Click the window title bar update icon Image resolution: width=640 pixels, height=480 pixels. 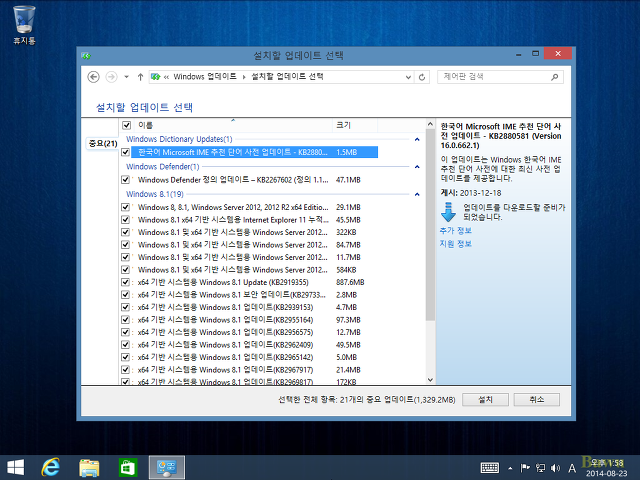click(x=86, y=55)
